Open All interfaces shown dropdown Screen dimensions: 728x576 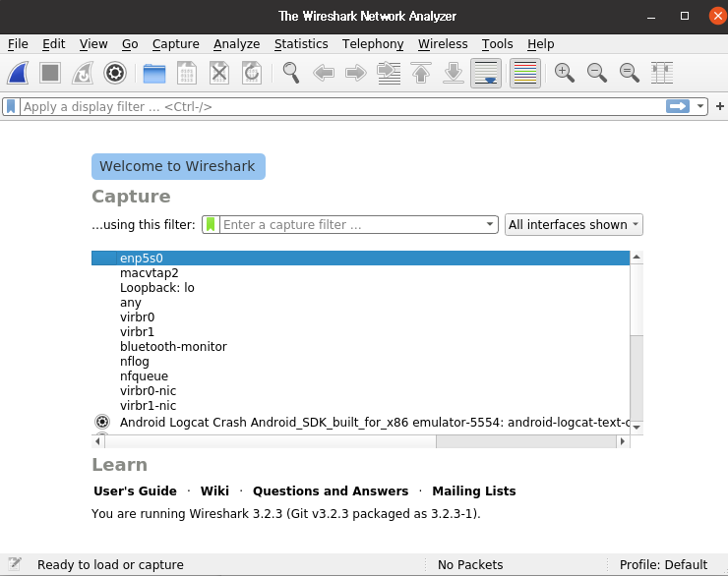574,224
